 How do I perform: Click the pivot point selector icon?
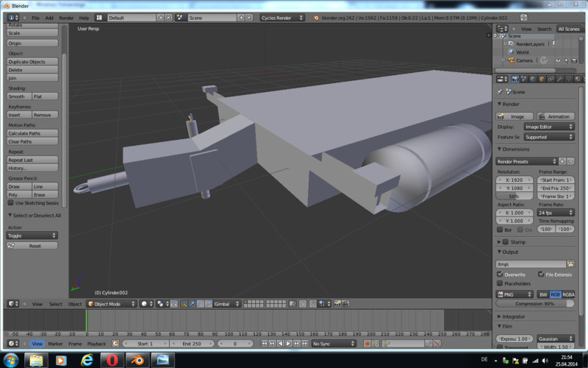pyautogui.click(x=162, y=304)
